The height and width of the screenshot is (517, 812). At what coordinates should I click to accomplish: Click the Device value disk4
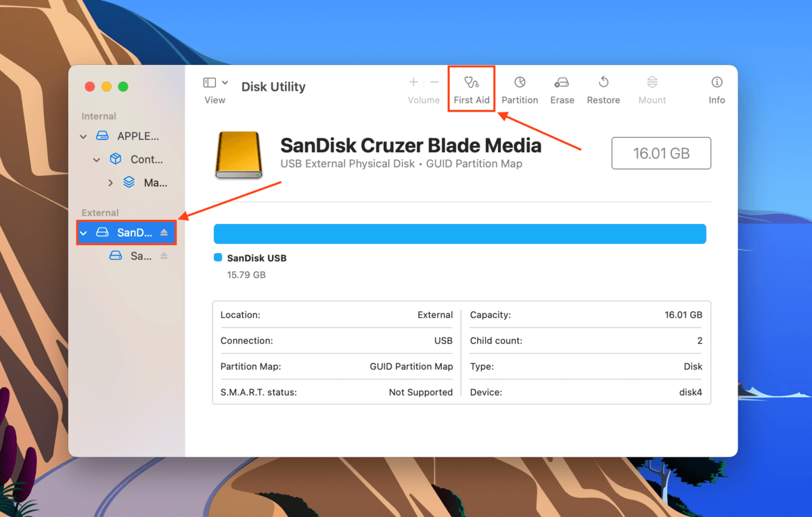690,392
